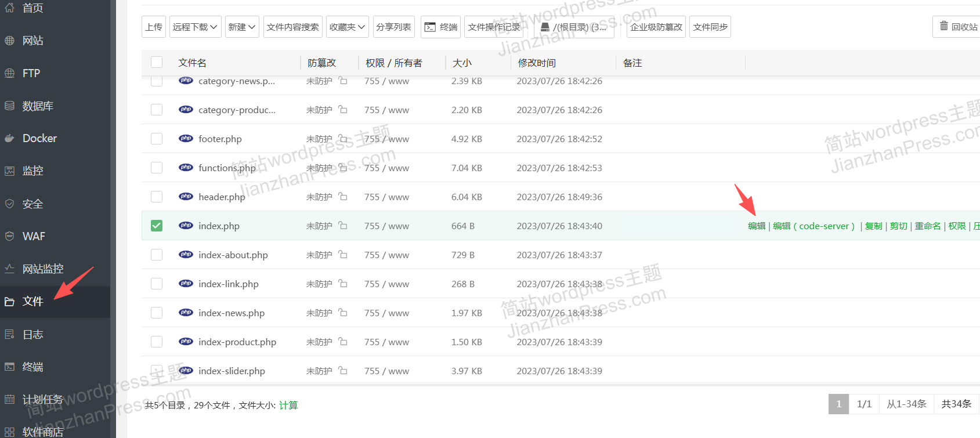
Task: Click the 企业级防篡改 button
Action: (x=656, y=27)
